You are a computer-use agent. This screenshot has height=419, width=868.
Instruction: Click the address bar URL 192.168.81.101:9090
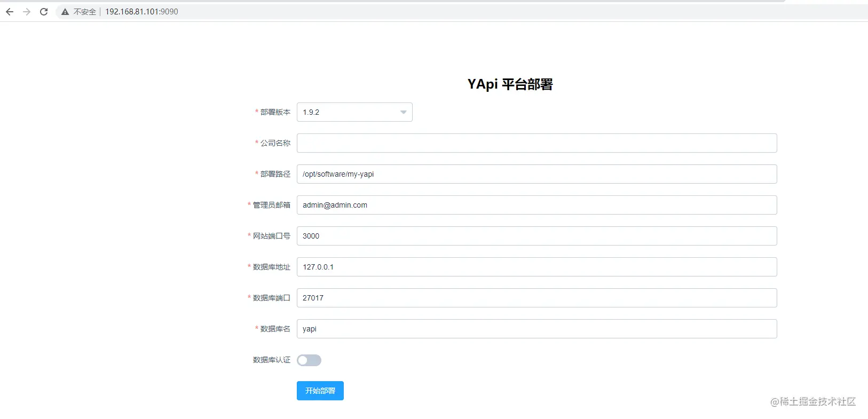click(x=141, y=12)
